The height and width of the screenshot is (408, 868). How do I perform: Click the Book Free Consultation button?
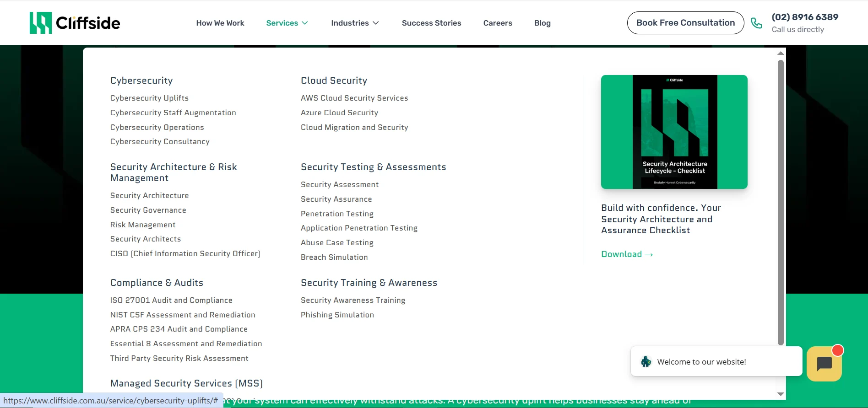click(x=685, y=23)
